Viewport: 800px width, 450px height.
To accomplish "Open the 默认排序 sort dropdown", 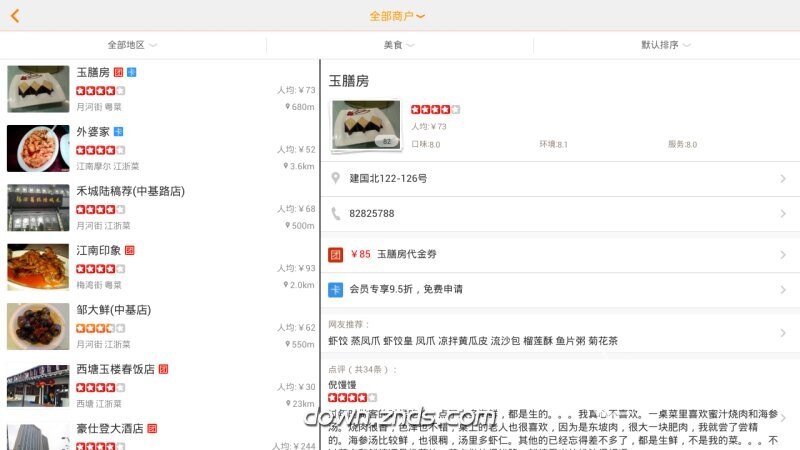I will pyautogui.click(x=666, y=45).
